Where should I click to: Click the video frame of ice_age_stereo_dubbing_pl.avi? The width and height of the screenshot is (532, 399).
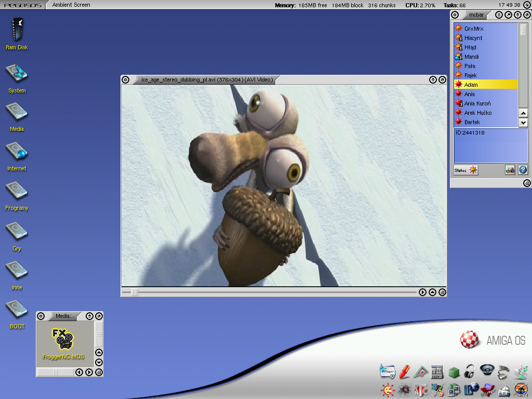click(x=284, y=185)
